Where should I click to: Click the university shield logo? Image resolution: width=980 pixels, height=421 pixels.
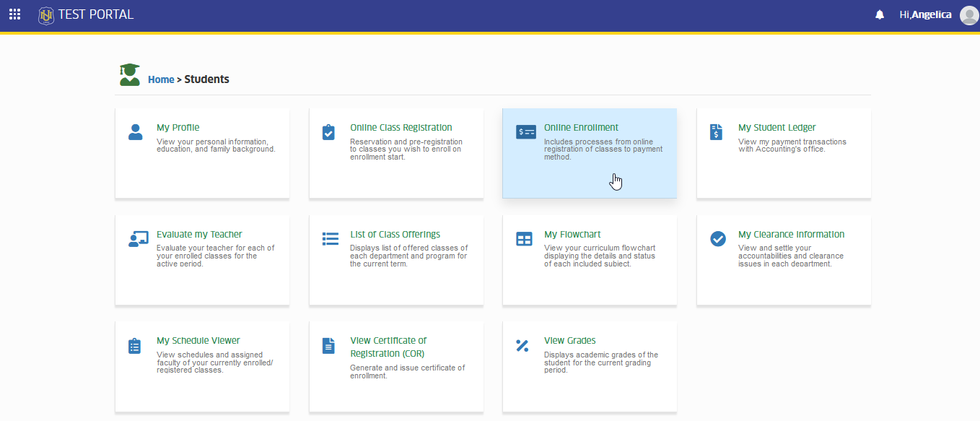coord(46,14)
